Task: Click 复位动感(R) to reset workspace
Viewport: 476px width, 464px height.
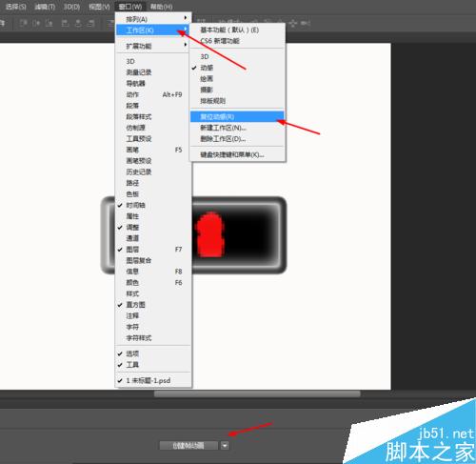Action: click(237, 116)
